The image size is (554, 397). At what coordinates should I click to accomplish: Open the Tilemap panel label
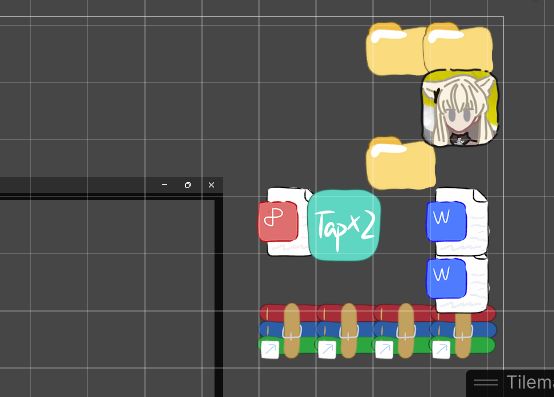(530, 383)
